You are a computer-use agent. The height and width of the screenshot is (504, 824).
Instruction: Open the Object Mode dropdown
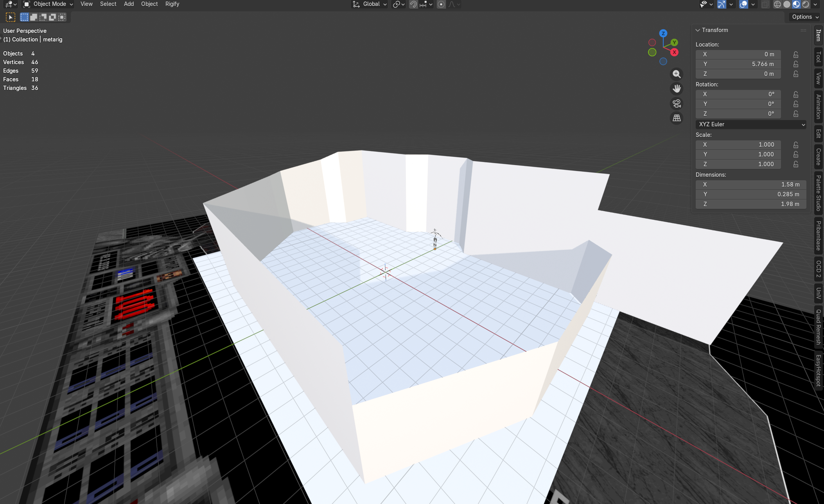click(x=48, y=4)
